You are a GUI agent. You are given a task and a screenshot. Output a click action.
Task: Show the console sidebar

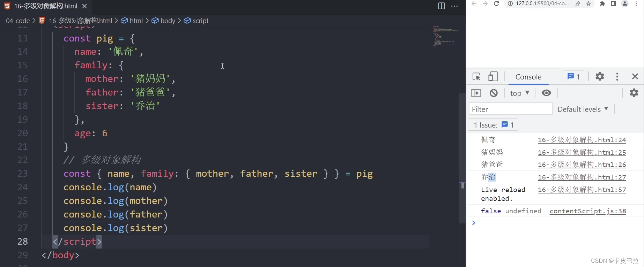[x=476, y=93]
